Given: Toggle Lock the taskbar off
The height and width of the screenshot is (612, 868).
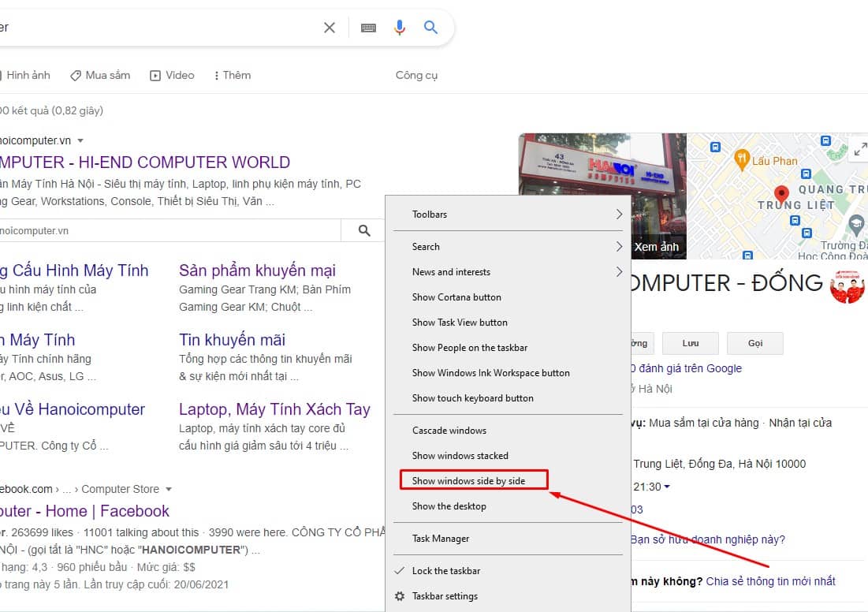Looking at the screenshot, I should pyautogui.click(x=447, y=570).
